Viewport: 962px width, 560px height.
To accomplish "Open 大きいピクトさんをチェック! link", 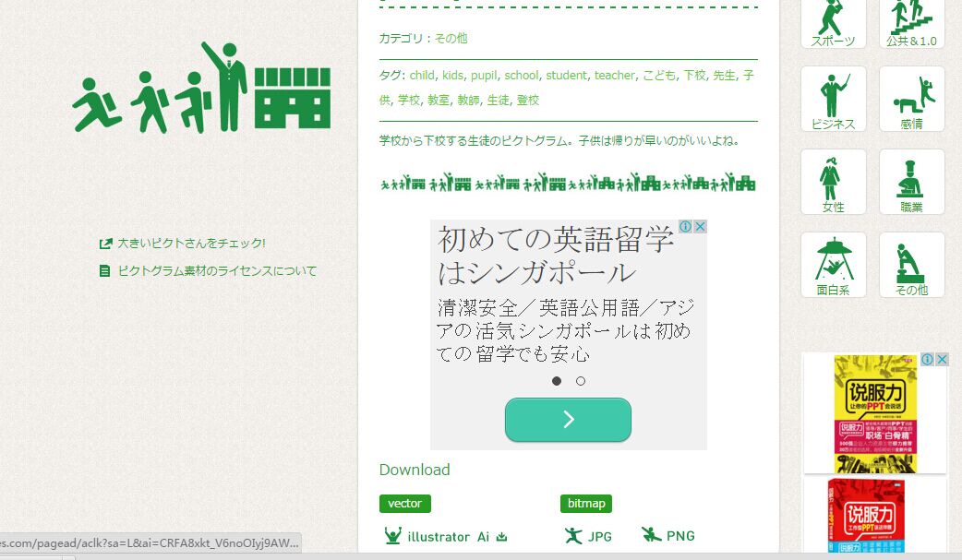I will click(190, 243).
